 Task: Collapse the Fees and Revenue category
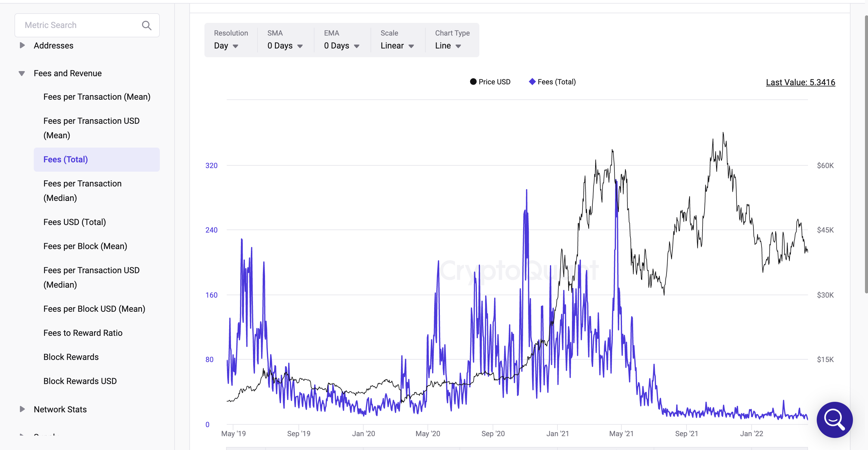click(x=22, y=73)
